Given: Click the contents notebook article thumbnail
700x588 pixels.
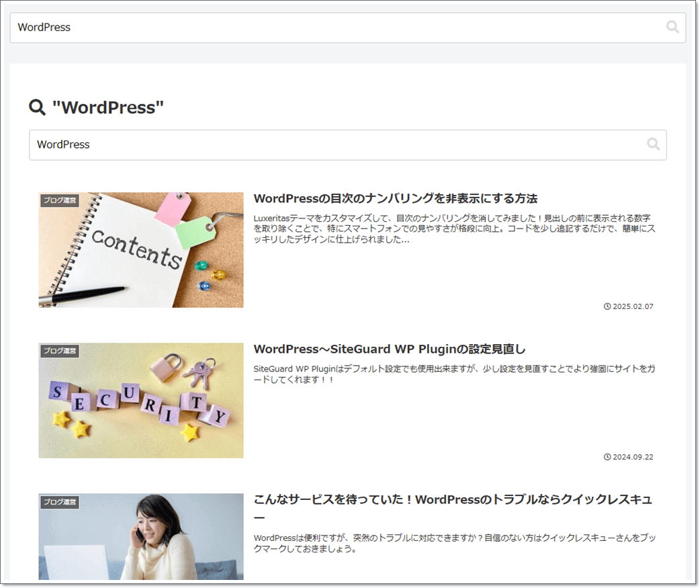Looking at the screenshot, I should (x=140, y=250).
